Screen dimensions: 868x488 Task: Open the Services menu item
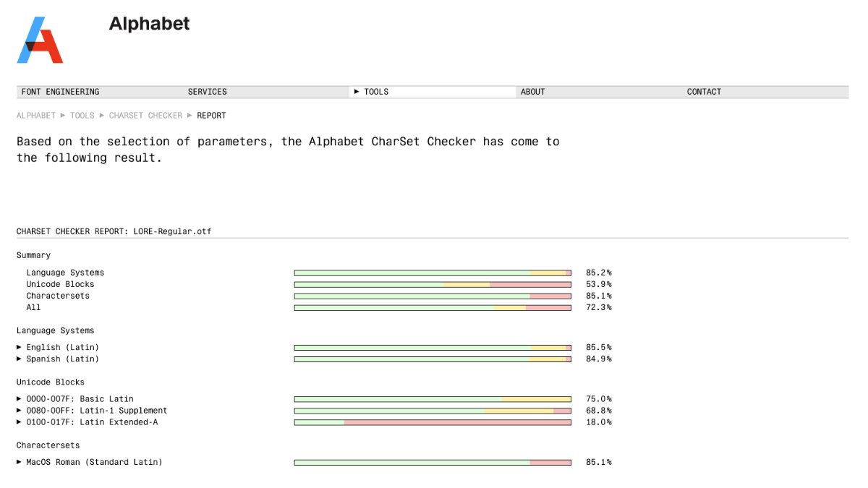207,92
